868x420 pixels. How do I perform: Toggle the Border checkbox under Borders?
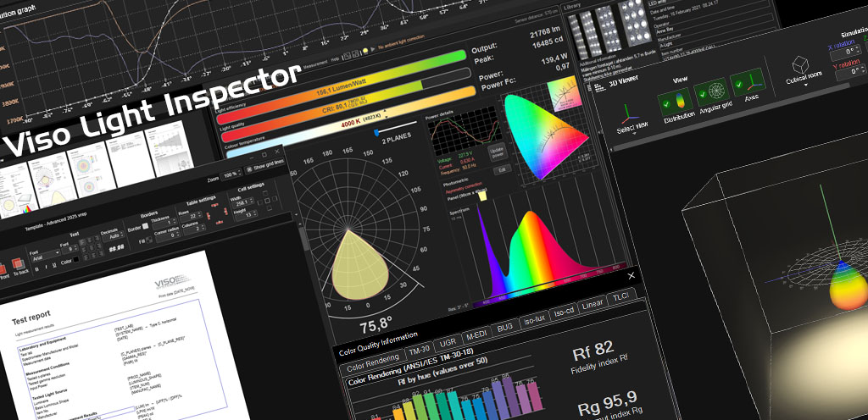(x=145, y=226)
